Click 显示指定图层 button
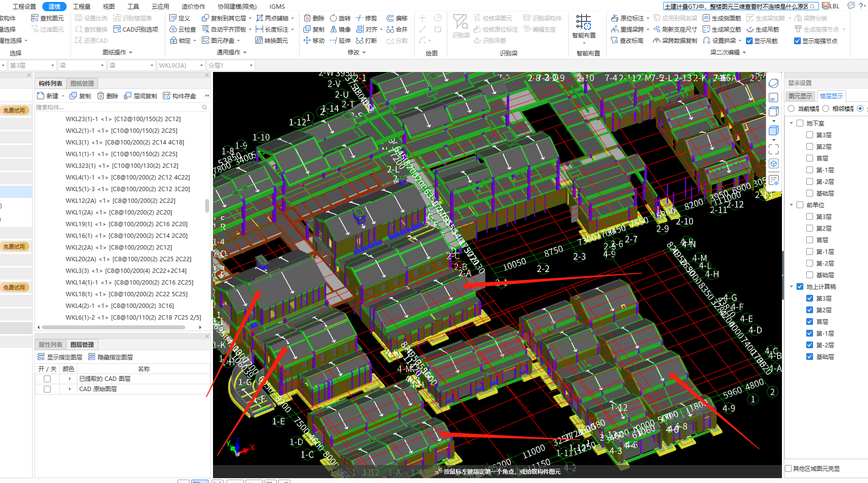This screenshot has height=483, width=868. click(x=61, y=357)
